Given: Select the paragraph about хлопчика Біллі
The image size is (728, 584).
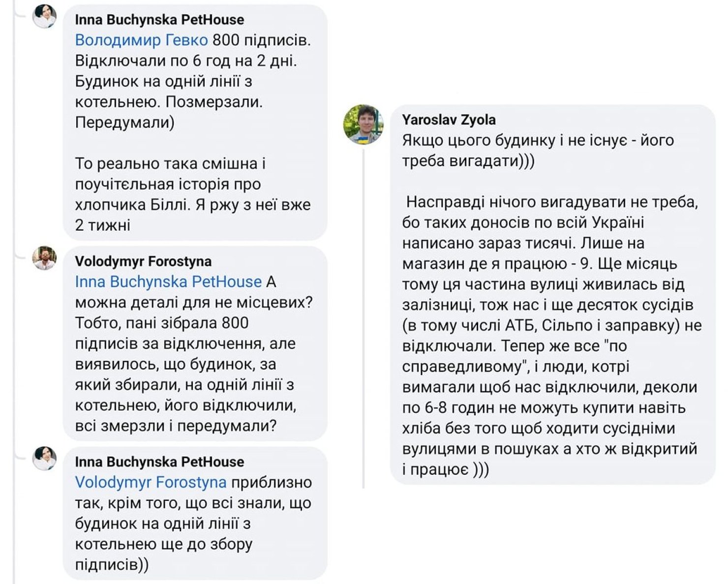Looking at the screenshot, I should tap(192, 194).
